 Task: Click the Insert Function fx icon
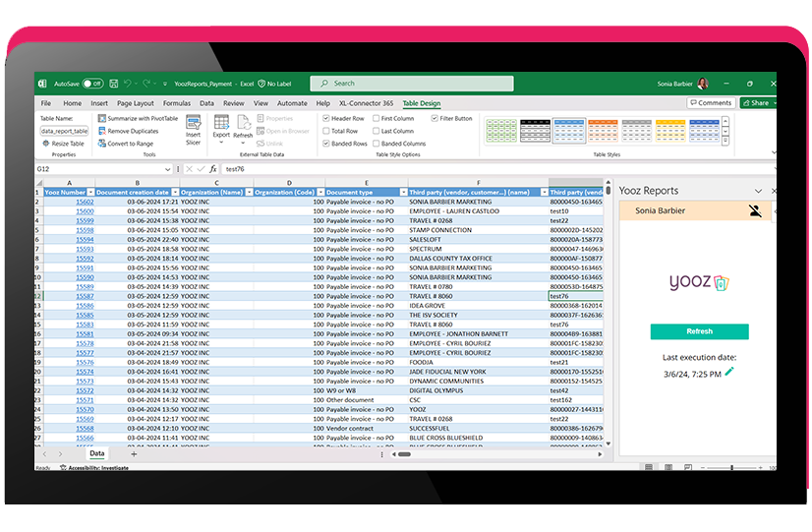click(213, 169)
